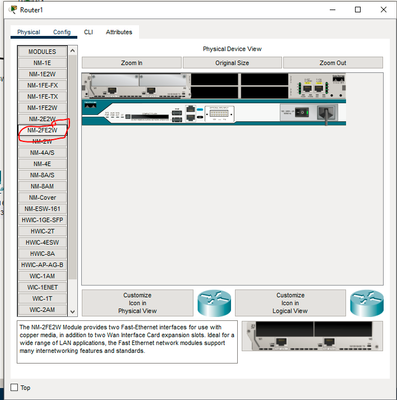Select the HWIC-AP-AG-B module
The height and width of the screenshot is (400, 397).
click(x=42, y=265)
